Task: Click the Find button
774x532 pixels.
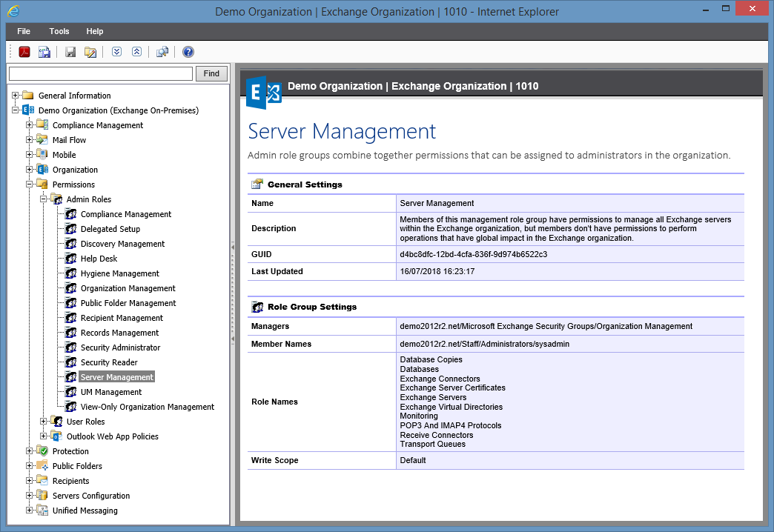Action: pos(211,73)
